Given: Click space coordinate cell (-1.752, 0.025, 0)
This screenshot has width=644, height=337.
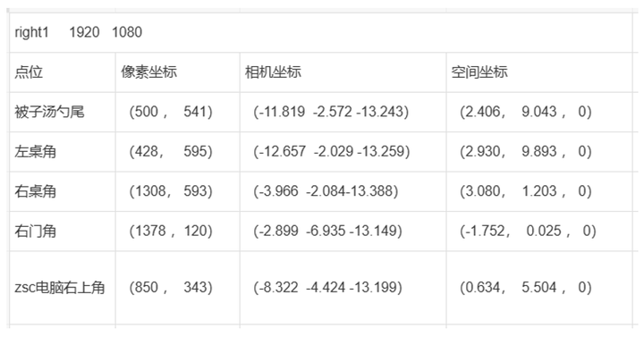Looking at the screenshot, I should (539, 232).
